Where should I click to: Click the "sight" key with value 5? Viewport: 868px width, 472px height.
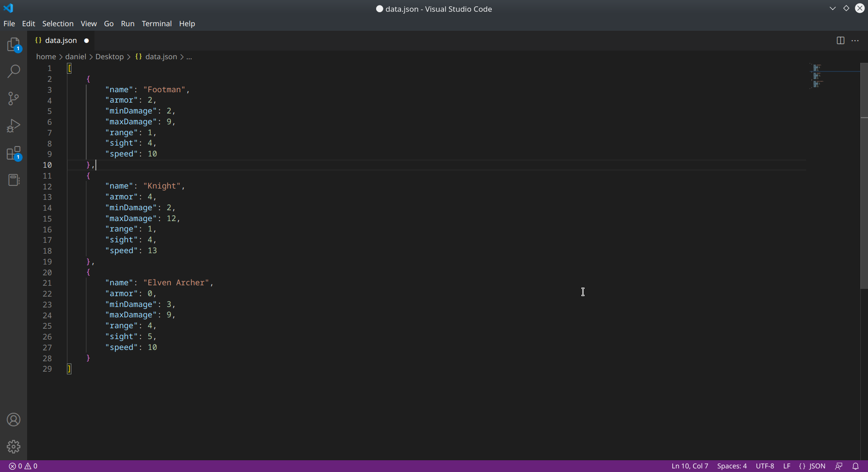[122, 336]
